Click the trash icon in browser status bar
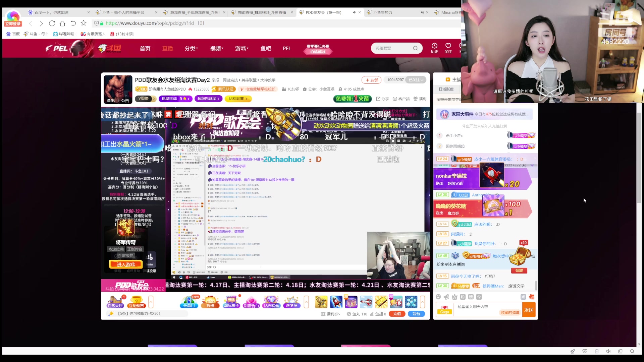 click(x=596, y=351)
